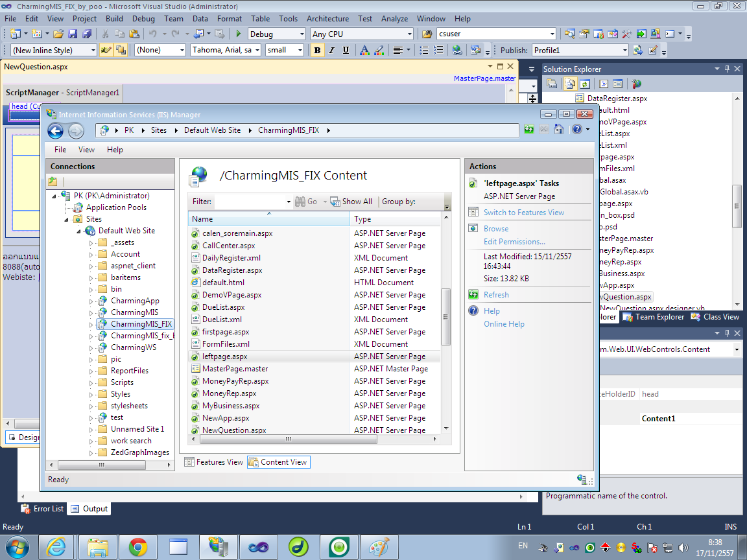Click the Save icon in the Visual Studio toolbar

[x=73, y=34]
